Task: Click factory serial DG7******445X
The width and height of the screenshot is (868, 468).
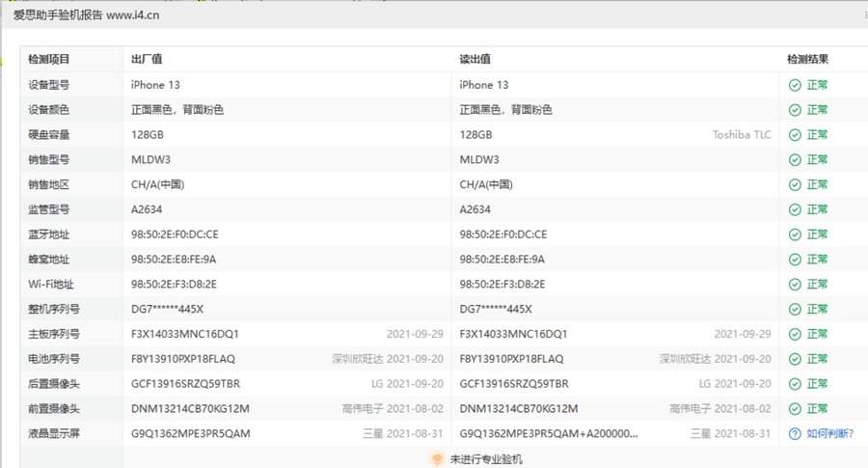Action: click(x=167, y=309)
